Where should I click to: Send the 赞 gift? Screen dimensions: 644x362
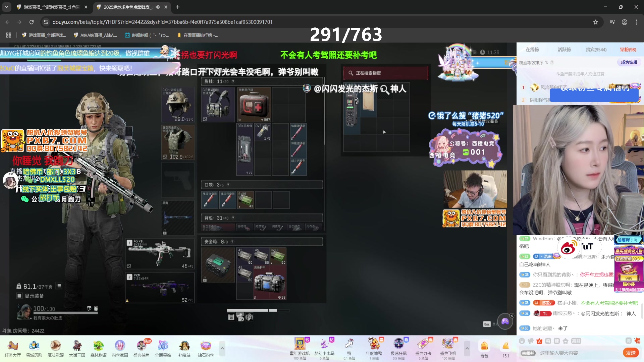coord(349,349)
